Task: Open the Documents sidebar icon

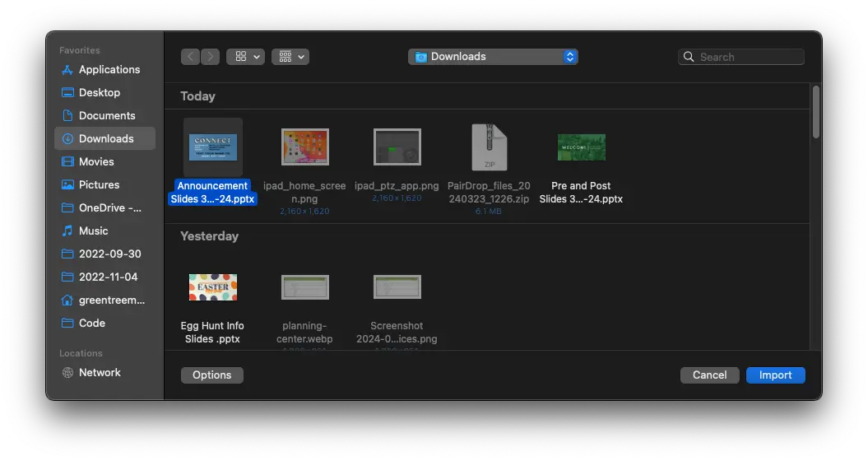Action: pyautogui.click(x=67, y=116)
